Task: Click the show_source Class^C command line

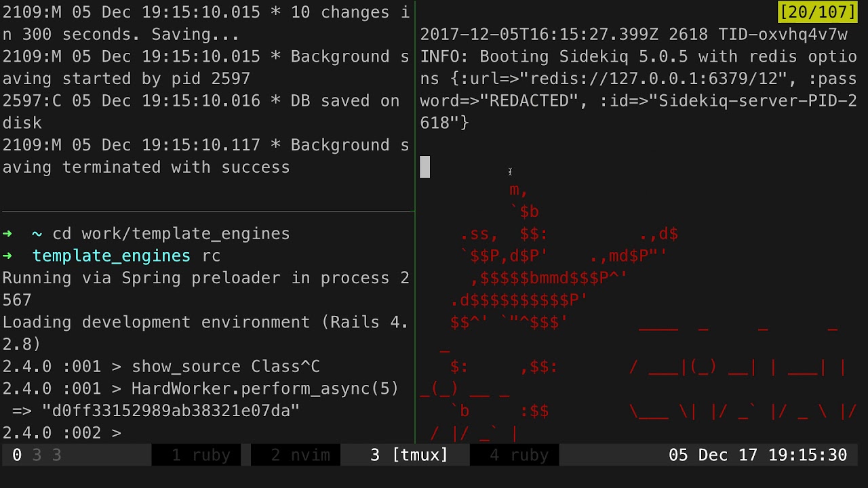Action: [161, 367]
